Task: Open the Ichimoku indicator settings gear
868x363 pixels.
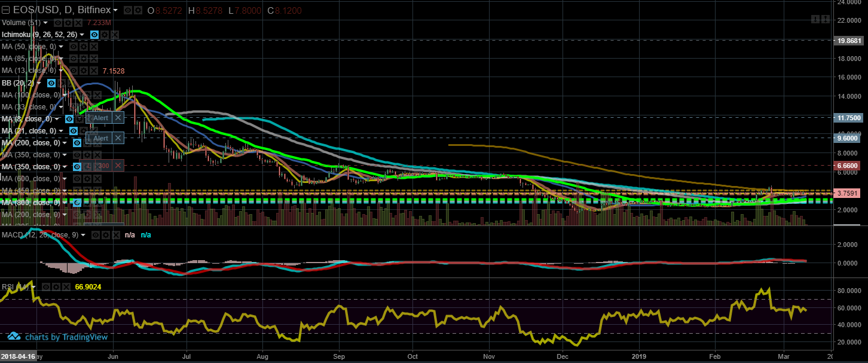Action: pyautogui.click(x=105, y=35)
